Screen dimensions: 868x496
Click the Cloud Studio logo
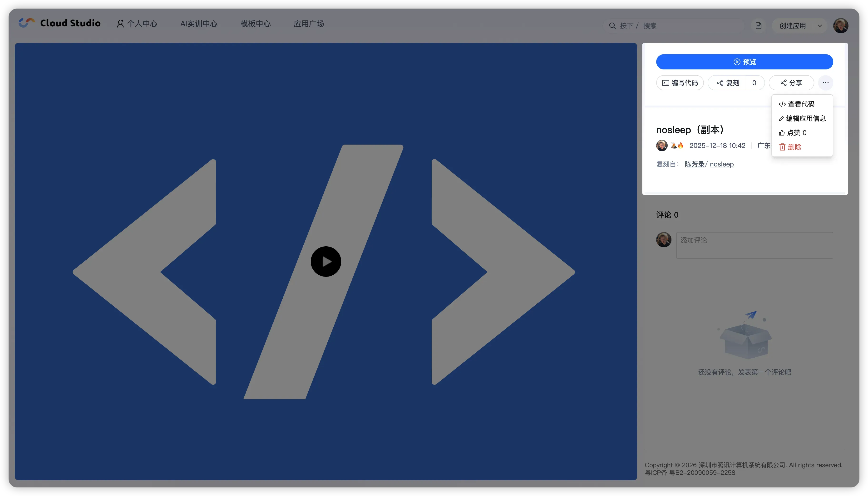point(60,23)
